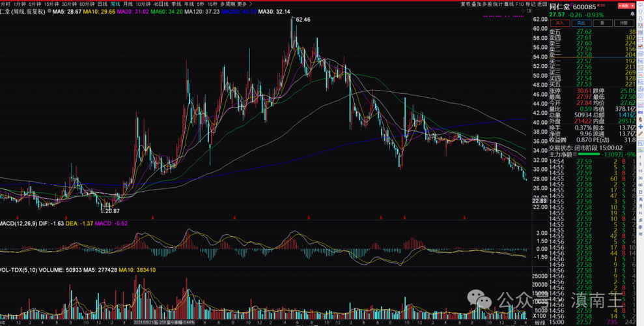Click the 预警 alert button

pyautogui.click(x=624, y=23)
